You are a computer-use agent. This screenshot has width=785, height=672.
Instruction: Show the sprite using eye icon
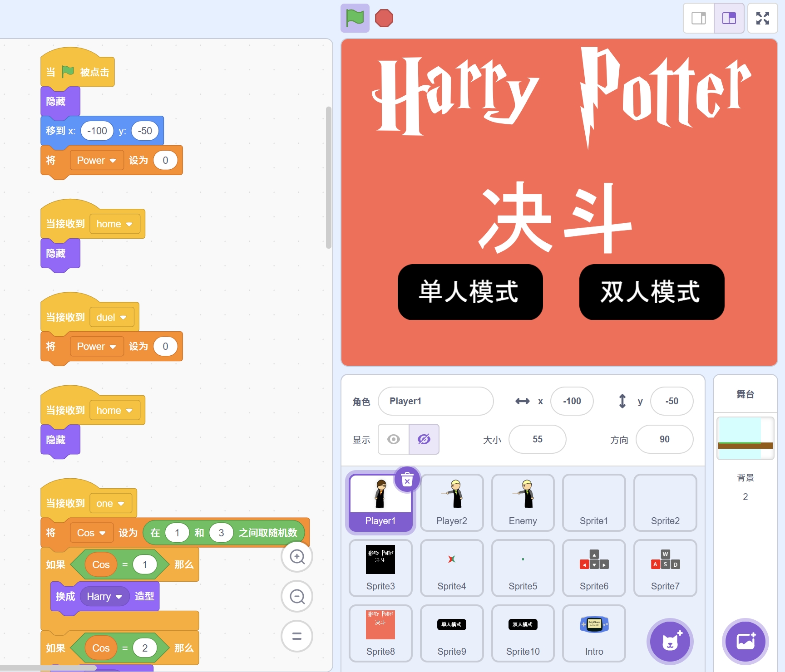[x=394, y=439]
